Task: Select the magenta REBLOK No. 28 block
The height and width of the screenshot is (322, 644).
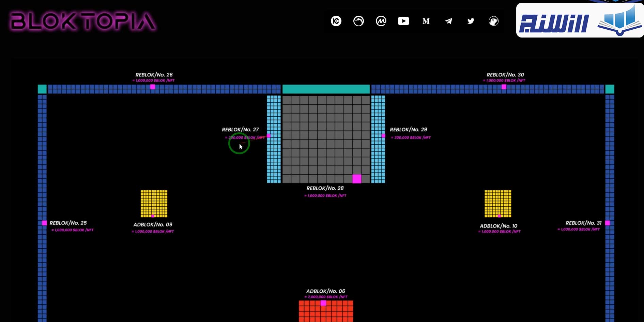Action: coord(357,179)
